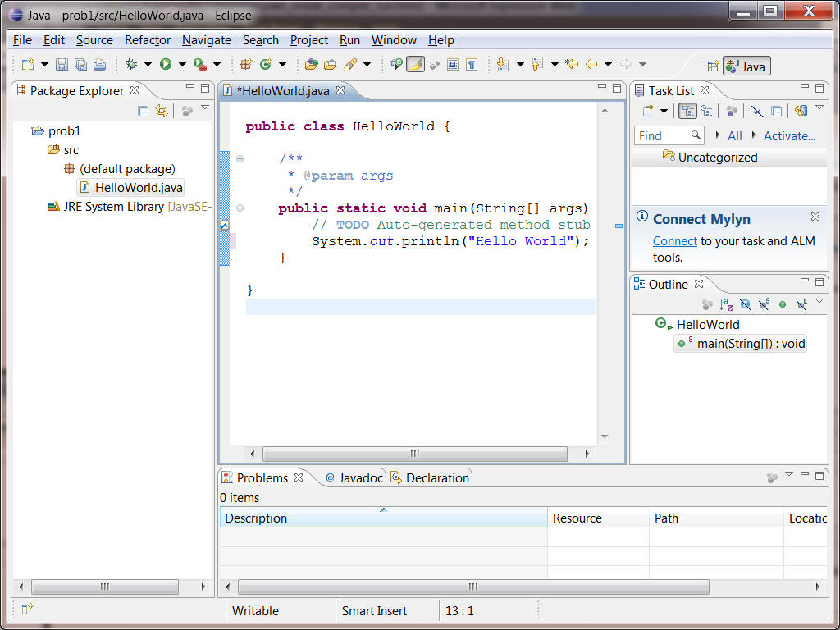Viewport: 840px width, 630px height.
Task: Click the Open Type icon
Action: click(311, 65)
